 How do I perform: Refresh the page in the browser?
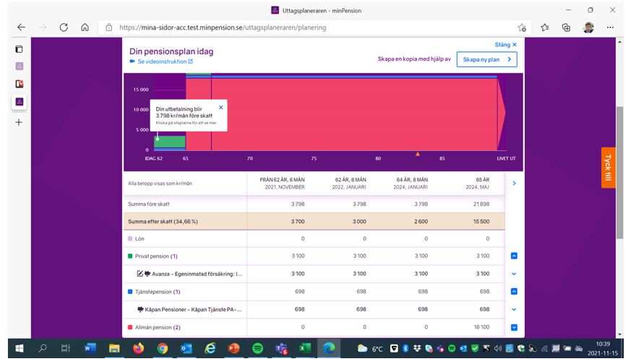coord(64,27)
